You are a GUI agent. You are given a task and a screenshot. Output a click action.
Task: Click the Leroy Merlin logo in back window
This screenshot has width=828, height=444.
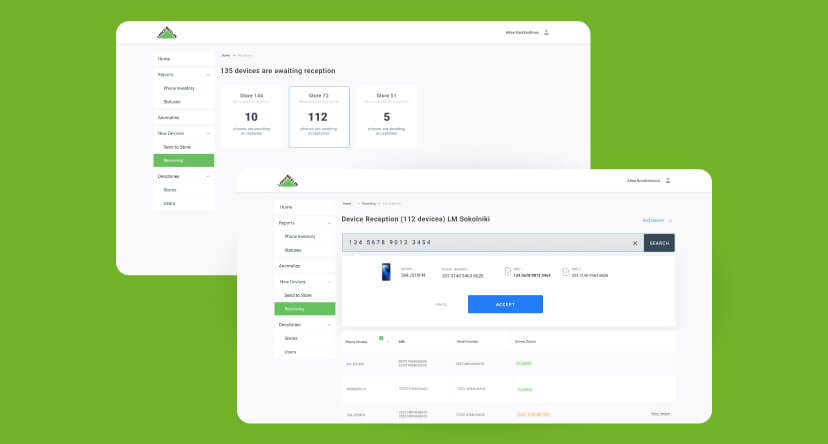click(166, 33)
